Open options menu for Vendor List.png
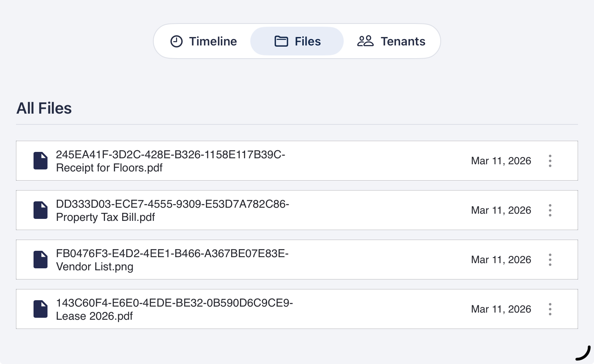594x364 pixels. pyautogui.click(x=550, y=260)
